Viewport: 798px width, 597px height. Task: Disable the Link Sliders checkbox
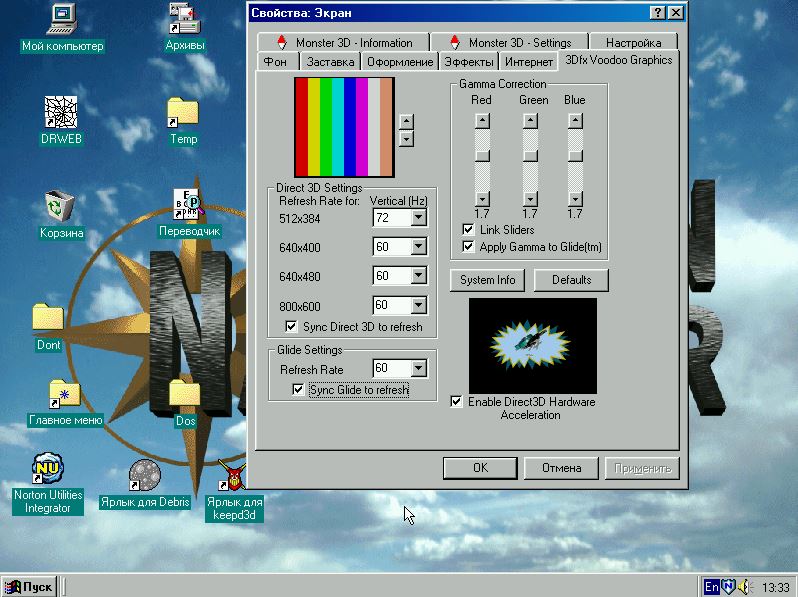point(468,230)
